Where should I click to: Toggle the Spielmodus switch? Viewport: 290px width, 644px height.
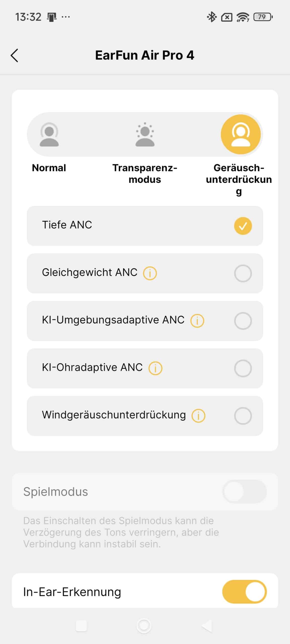coord(244,491)
